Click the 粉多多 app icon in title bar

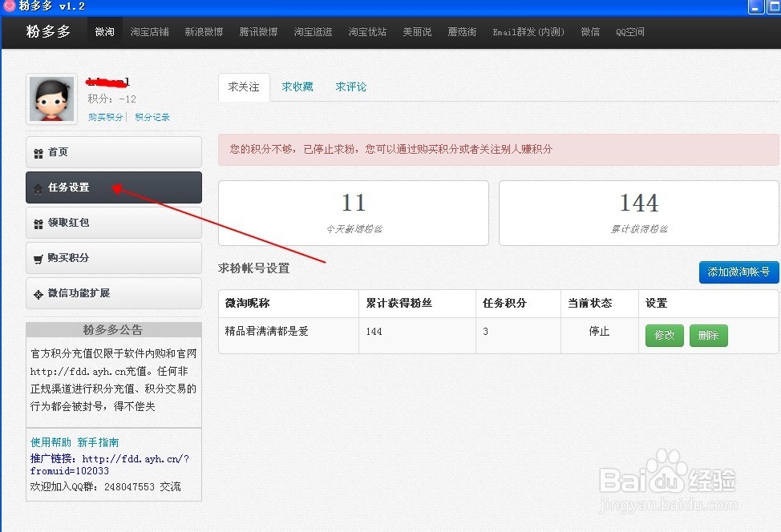pyautogui.click(x=8, y=6)
